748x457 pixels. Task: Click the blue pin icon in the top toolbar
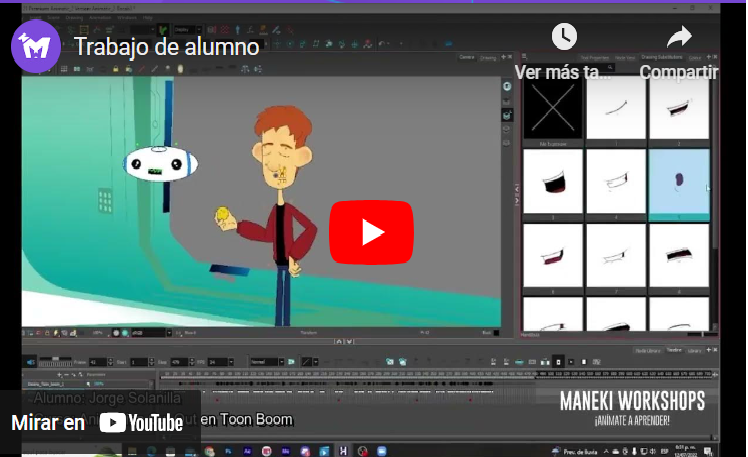(x=238, y=30)
